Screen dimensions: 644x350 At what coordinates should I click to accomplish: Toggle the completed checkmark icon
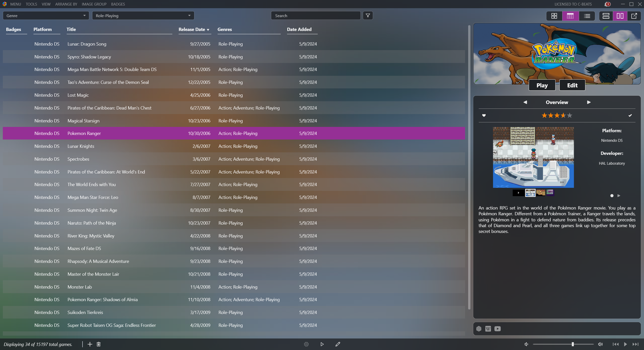[630, 115]
